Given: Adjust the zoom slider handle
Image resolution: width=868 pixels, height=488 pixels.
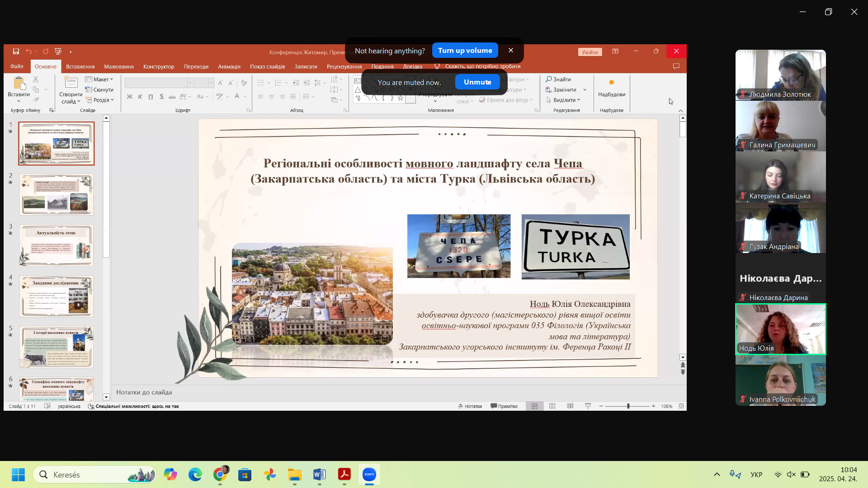Looking at the screenshot, I should coord(628,406).
